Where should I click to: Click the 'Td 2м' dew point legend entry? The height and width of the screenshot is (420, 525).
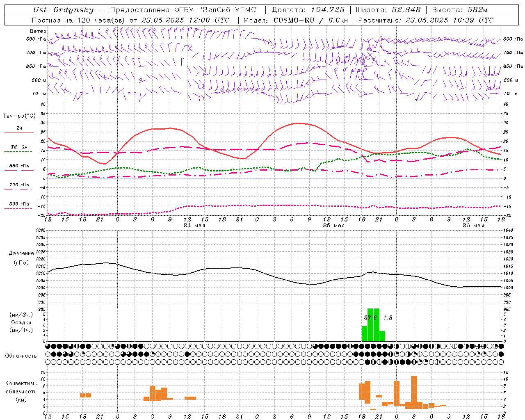point(19,147)
